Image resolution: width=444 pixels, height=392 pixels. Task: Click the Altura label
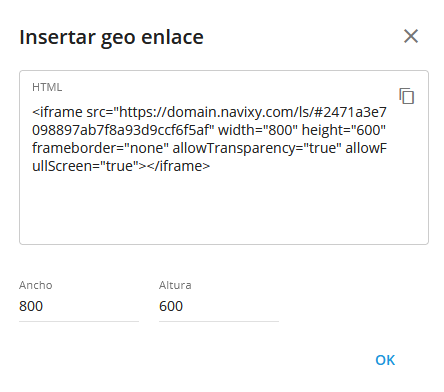[175, 285]
